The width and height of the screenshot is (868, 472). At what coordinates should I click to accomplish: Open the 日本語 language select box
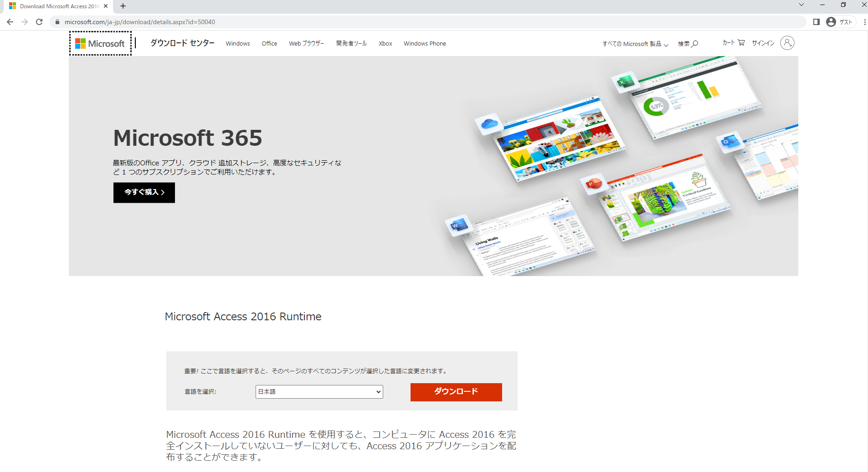pos(319,392)
